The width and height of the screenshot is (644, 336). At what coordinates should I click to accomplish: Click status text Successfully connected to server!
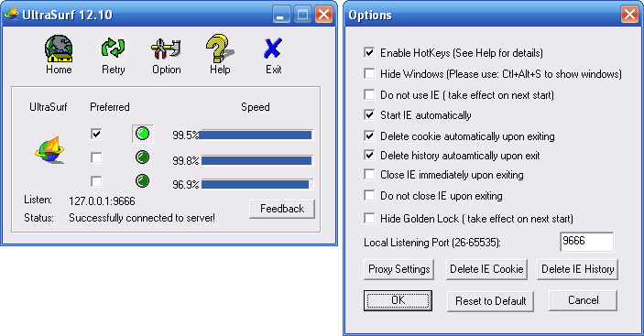[x=142, y=217]
